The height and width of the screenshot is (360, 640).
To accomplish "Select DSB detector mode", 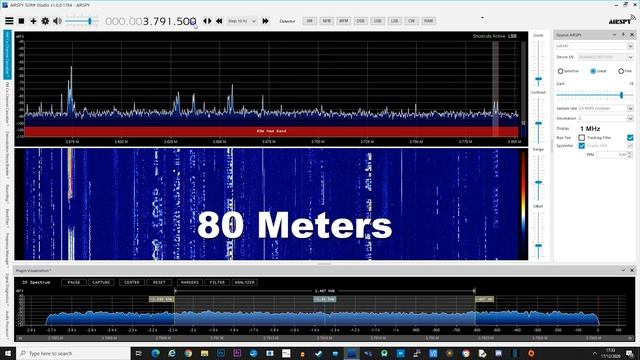I will tap(360, 21).
